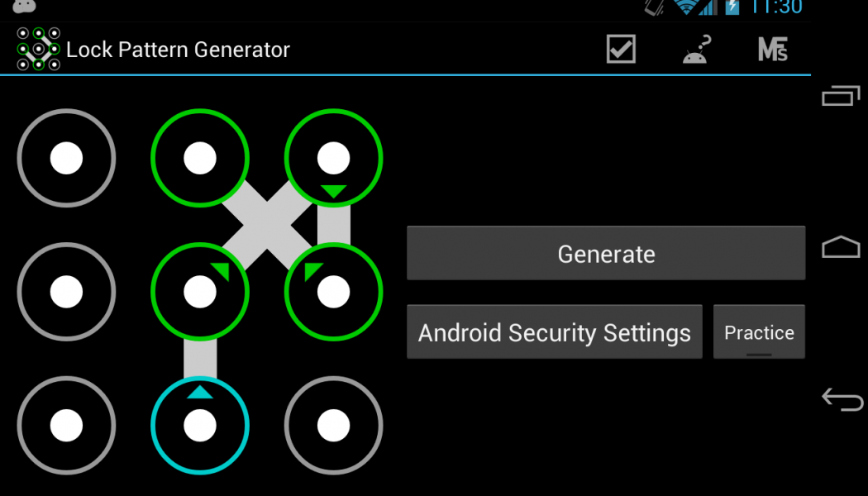Open Android Security Settings
This screenshot has height=496, width=868.
(x=555, y=331)
